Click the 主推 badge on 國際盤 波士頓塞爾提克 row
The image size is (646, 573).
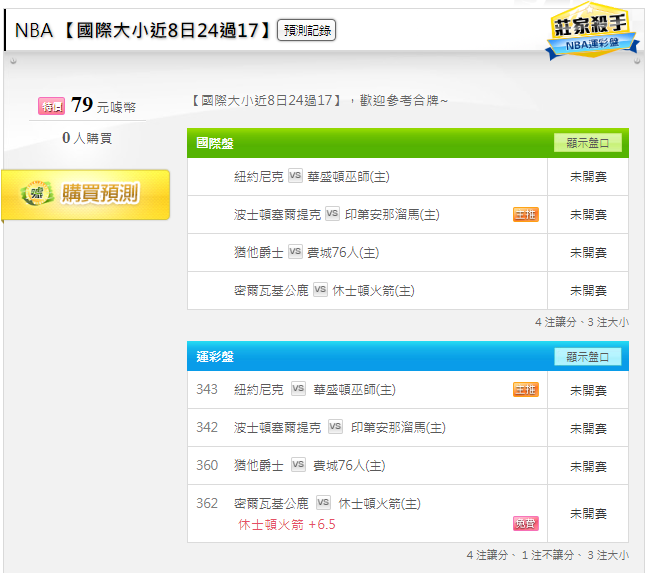click(x=526, y=215)
